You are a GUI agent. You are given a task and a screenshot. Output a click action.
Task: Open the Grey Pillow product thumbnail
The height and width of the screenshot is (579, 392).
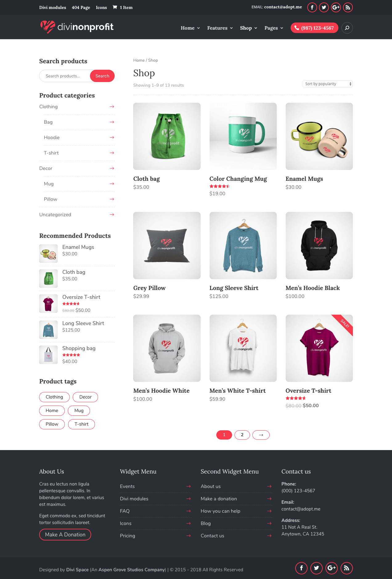pyautogui.click(x=167, y=246)
